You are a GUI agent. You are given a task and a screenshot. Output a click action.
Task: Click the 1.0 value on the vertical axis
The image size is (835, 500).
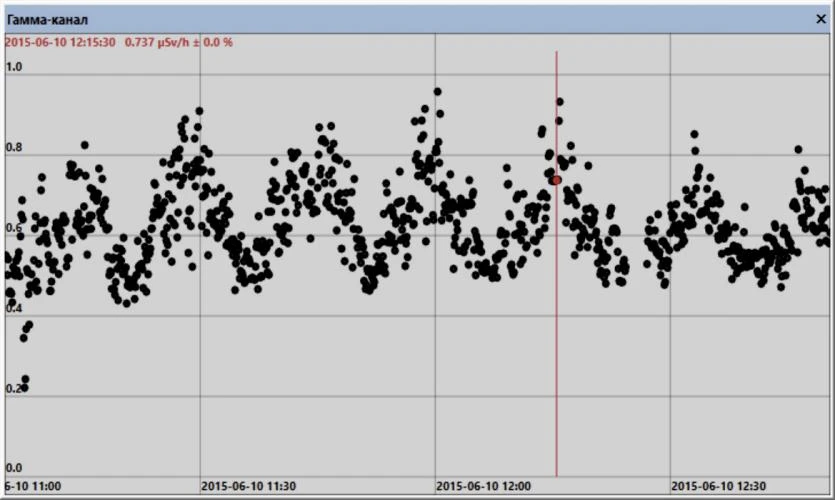coord(14,67)
